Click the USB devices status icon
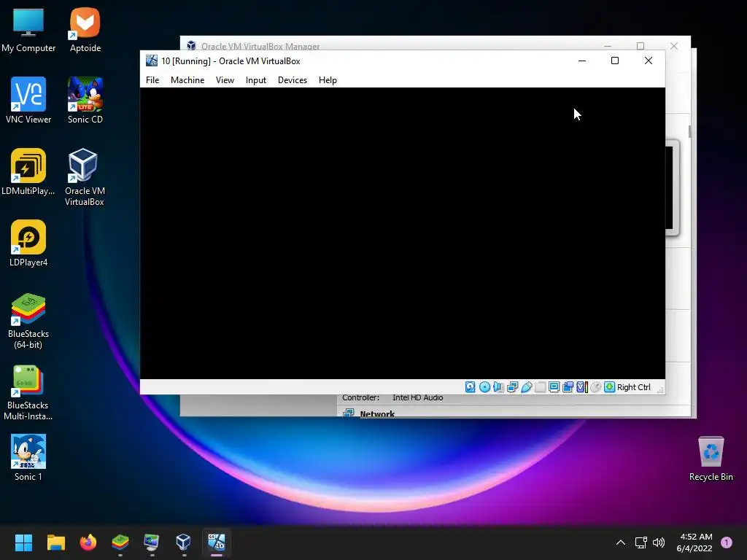The width and height of the screenshot is (747, 560). coord(527,387)
